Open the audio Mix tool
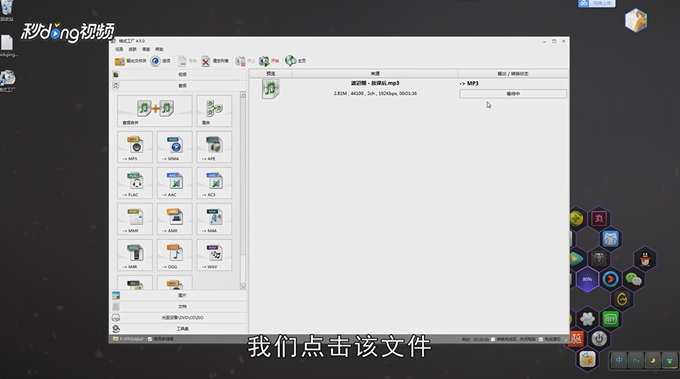This screenshot has height=379, width=680. click(x=214, y=111)
